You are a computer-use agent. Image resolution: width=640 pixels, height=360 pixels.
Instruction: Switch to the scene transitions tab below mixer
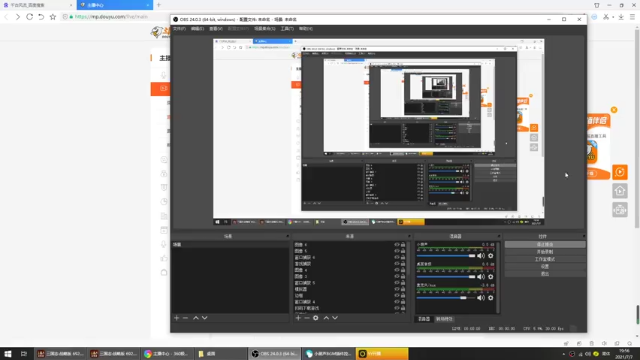click(444, 319)
